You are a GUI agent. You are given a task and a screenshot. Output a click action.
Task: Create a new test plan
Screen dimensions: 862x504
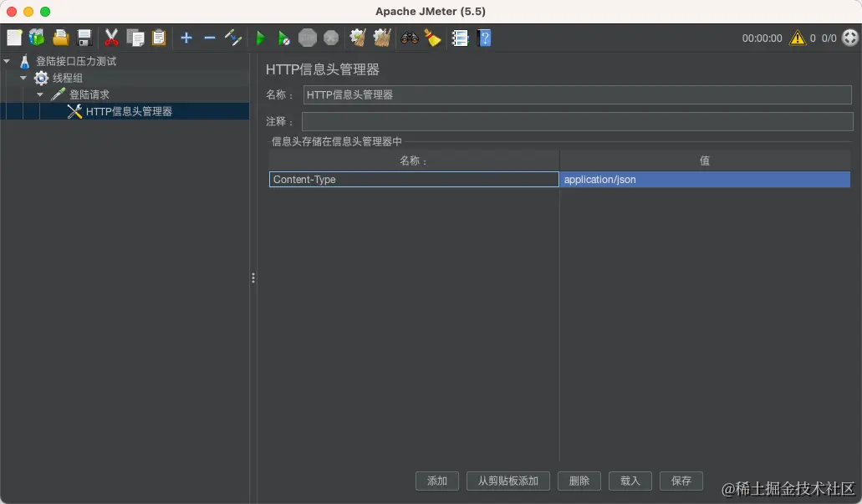(14, 38)
